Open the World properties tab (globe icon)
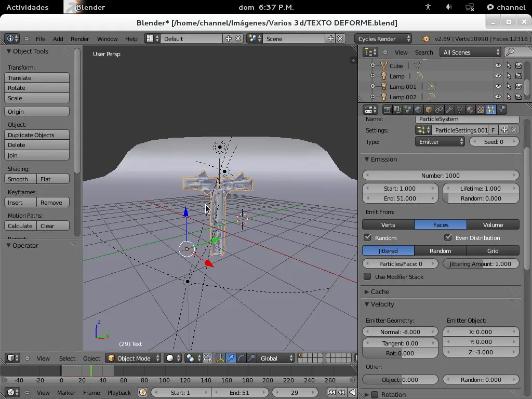 (418, 110)
